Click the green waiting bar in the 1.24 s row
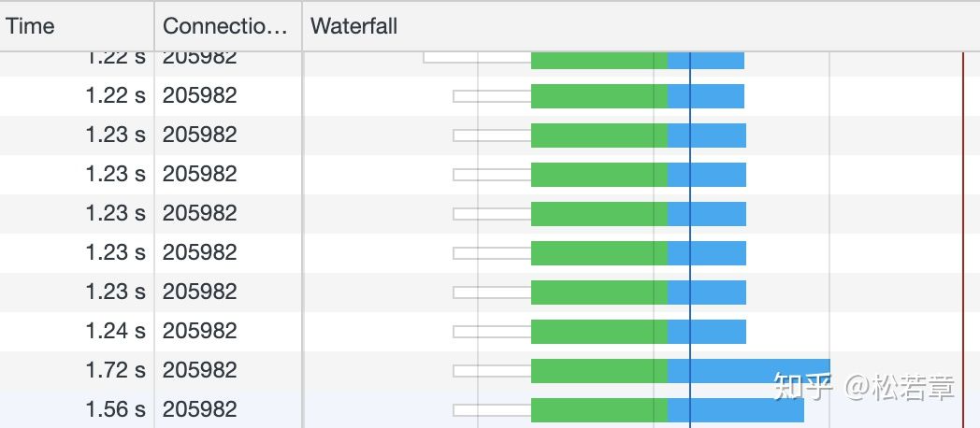Screen dimensions: 980x428 click(x=598, y=332)
